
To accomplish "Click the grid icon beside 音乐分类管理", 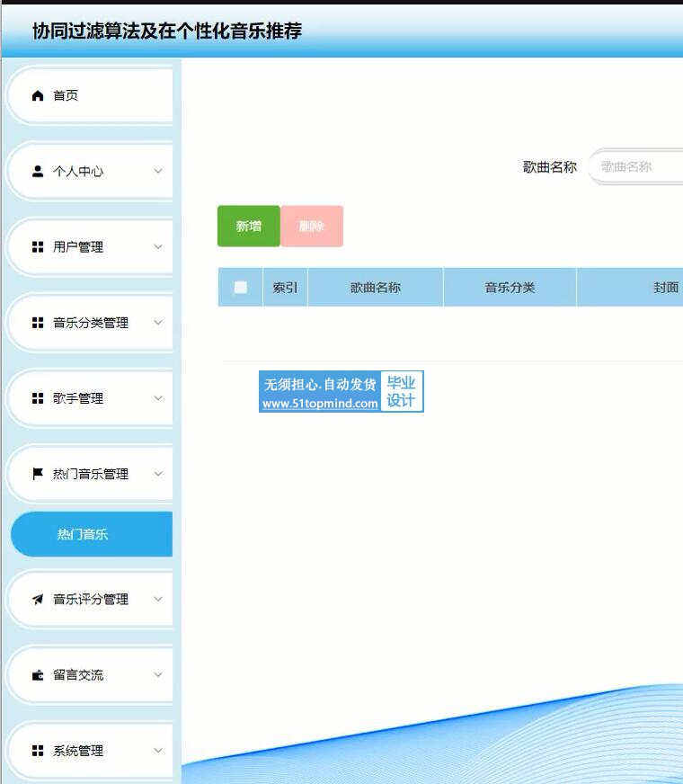I will click(38, 323).
